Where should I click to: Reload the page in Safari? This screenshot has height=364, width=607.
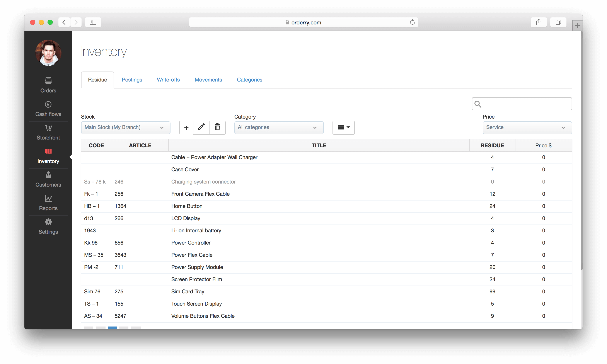click(412, 22)
